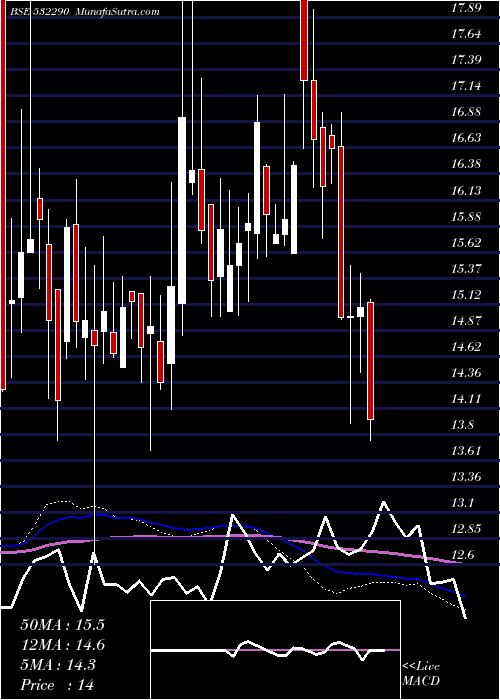Select the 14.11 price axis label

click(466, 399)
